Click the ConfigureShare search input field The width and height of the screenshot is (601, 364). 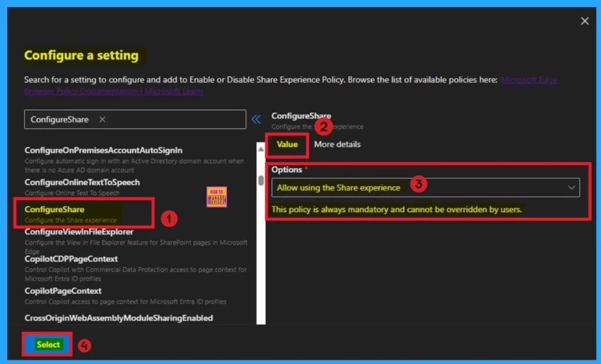click(135, 120)
